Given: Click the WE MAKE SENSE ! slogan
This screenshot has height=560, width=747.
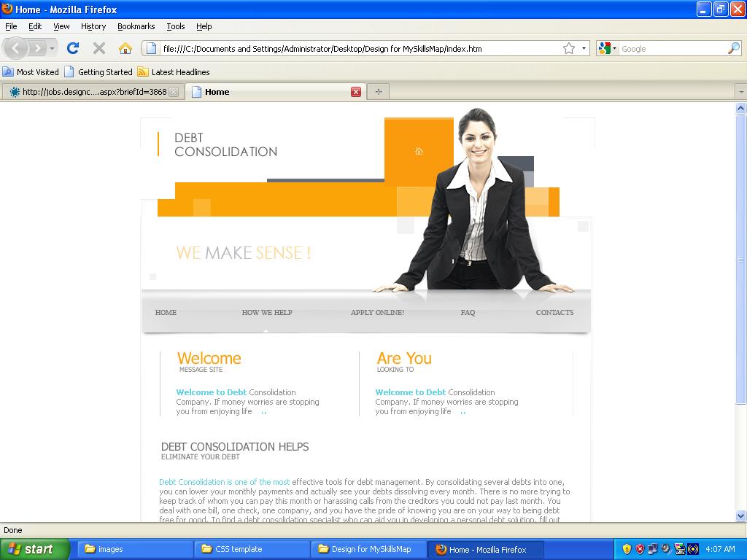Looking at the screenshot, I should [x=244, y=253].
